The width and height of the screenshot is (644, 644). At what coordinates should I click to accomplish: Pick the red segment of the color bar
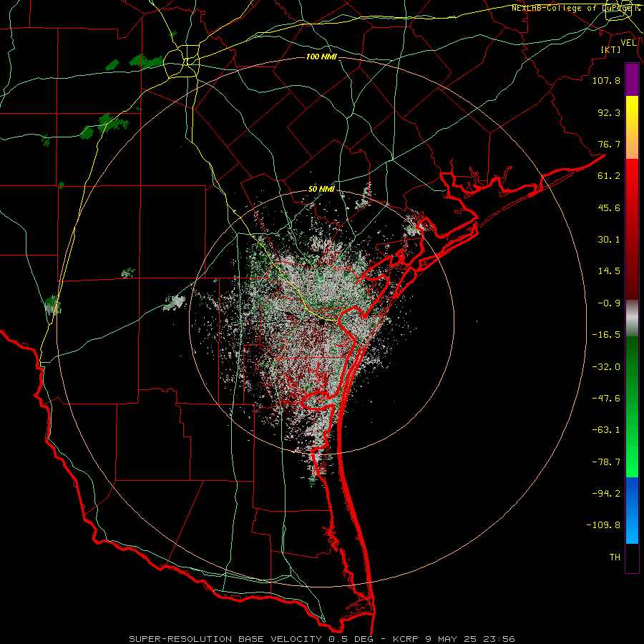click(632, 229)
